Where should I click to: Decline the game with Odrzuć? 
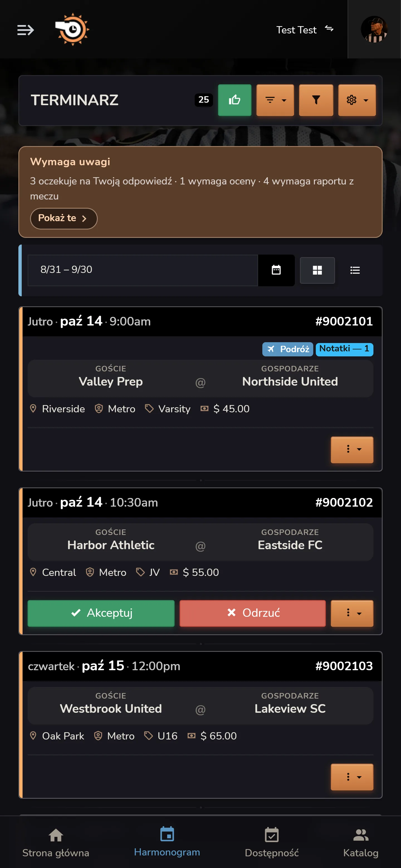pos(253,613)
